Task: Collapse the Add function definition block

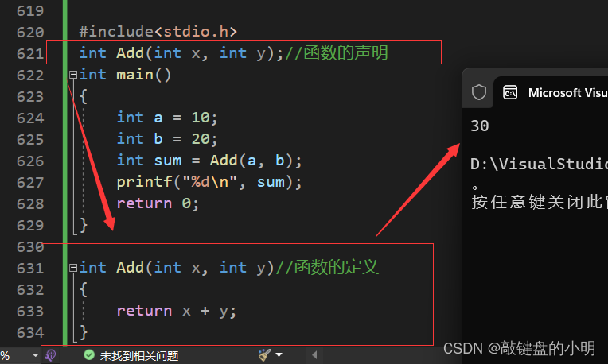Action: point(73,268)
